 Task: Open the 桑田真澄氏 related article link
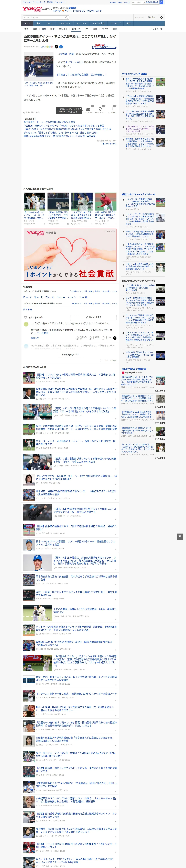49,122
